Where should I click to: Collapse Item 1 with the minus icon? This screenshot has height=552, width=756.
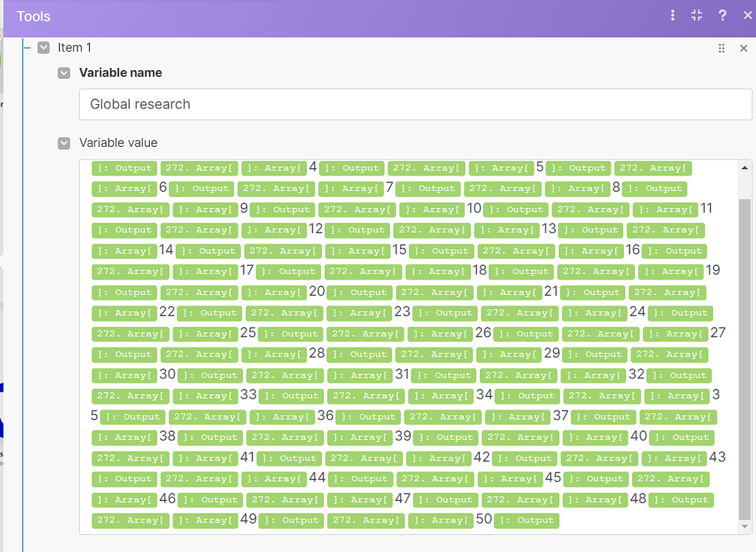pyautogui.click(x=27, y=47)
